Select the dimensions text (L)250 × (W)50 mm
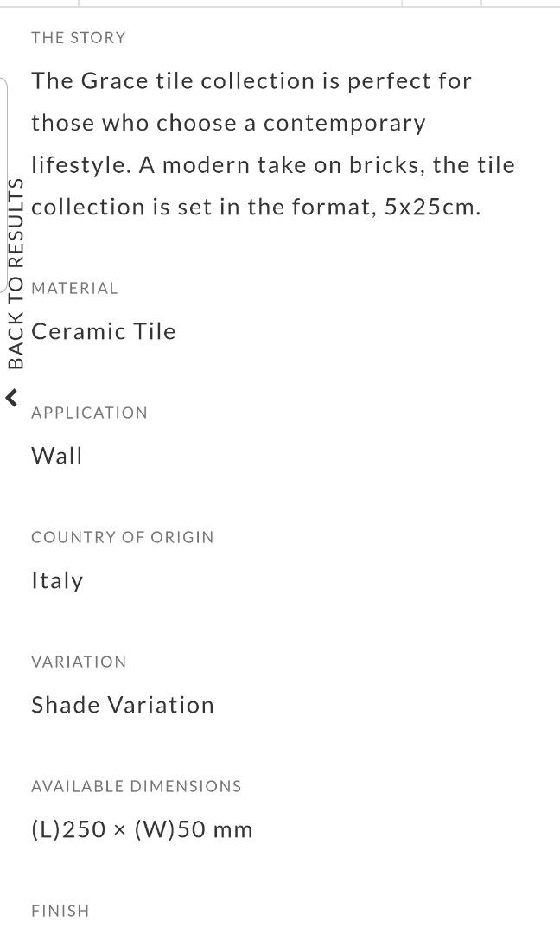This screenshot has width=560, height=934. [142, 828]
